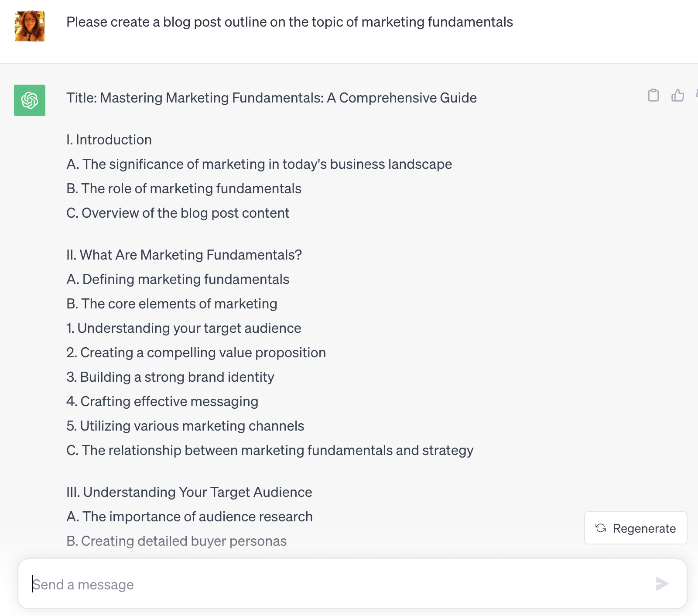Image resolution: width=698 pixels, height=616 pixels.
Task: Click the III. Understanding Your Target Audience heading
Action: tap(189, 492)
